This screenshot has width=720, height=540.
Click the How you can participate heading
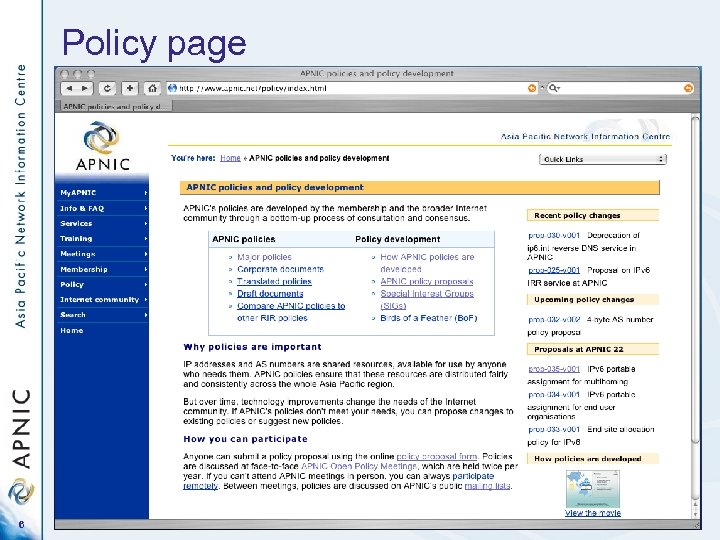point(245,439)
